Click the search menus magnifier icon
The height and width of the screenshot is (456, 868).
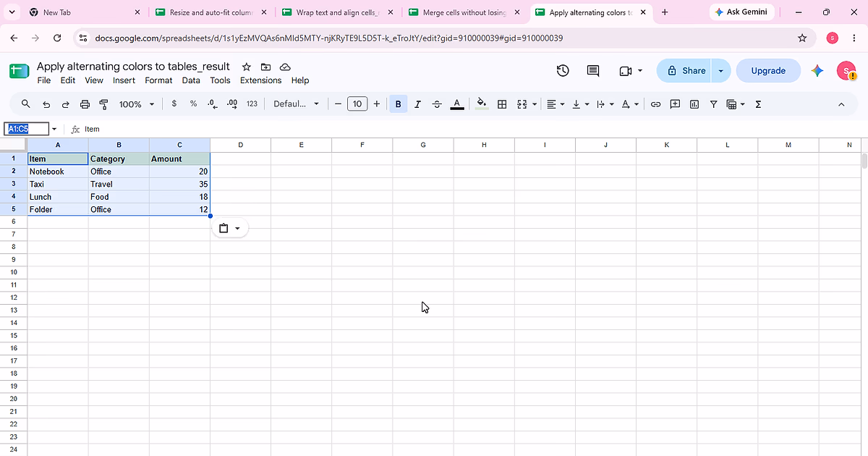click(x=26, y=104)
